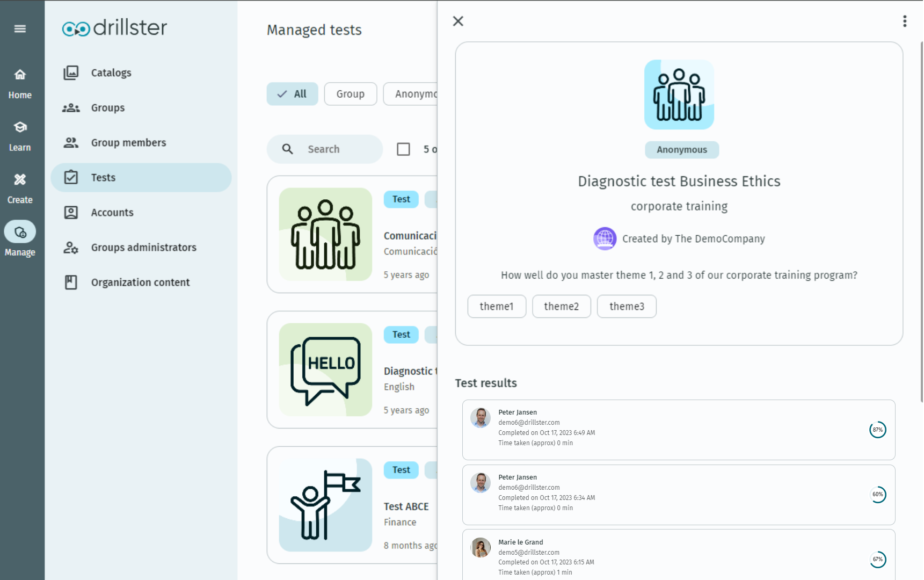Tick the select-all tests checkbox
Image resolution: width=924 pixels, height=580 pixels.
403,149
